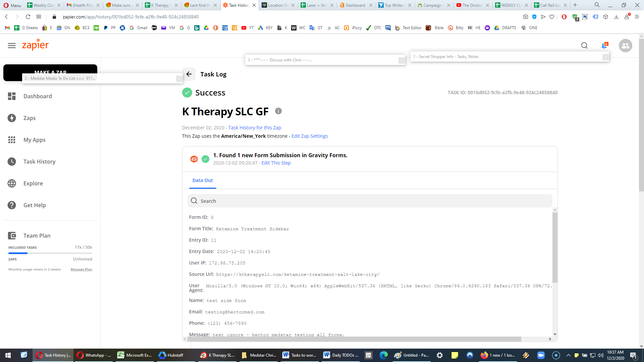The height and width of the screenshot is (362, 644).
Task: Open the Edit Zap Settings link
Action: 310,136
